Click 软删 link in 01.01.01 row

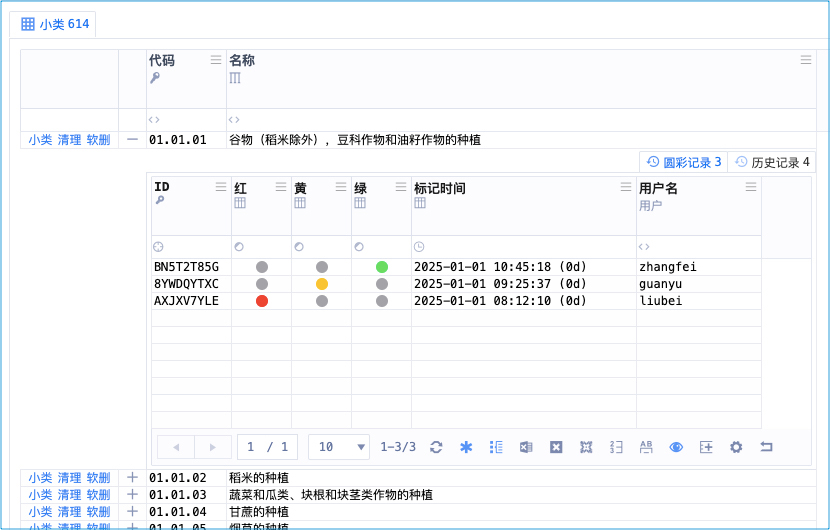(x=98, y=140)
